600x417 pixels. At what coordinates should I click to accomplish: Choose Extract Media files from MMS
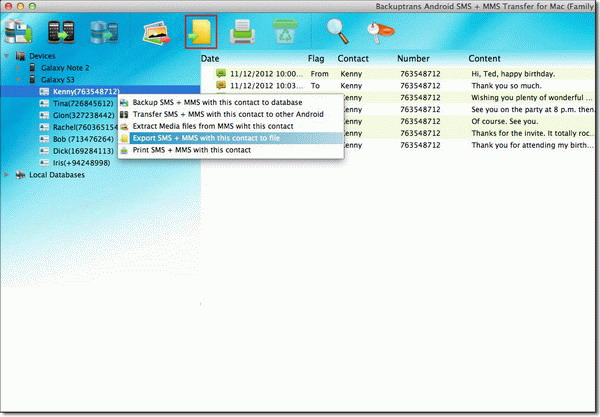click(231, 126)
